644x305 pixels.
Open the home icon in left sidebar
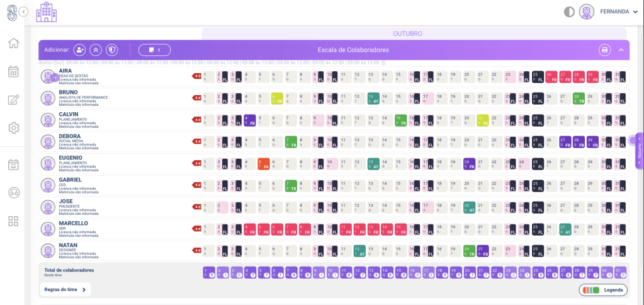coord(13,43)
